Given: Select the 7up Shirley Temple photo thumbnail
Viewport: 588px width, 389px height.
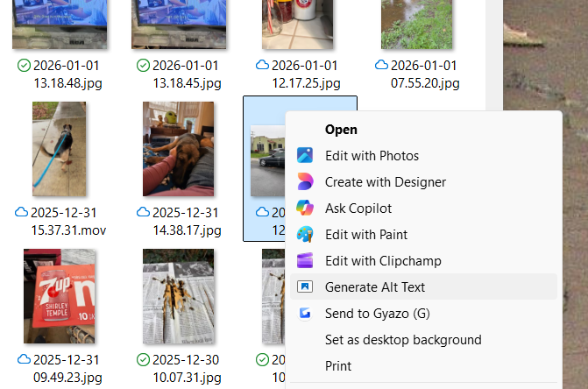Looking at the screenshot, I should pos(60,296).
